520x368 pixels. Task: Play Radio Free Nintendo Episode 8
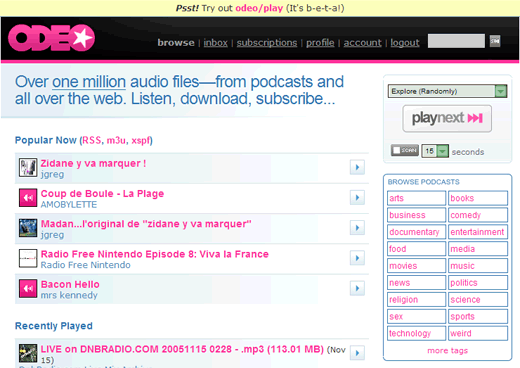tap(357, 258)
